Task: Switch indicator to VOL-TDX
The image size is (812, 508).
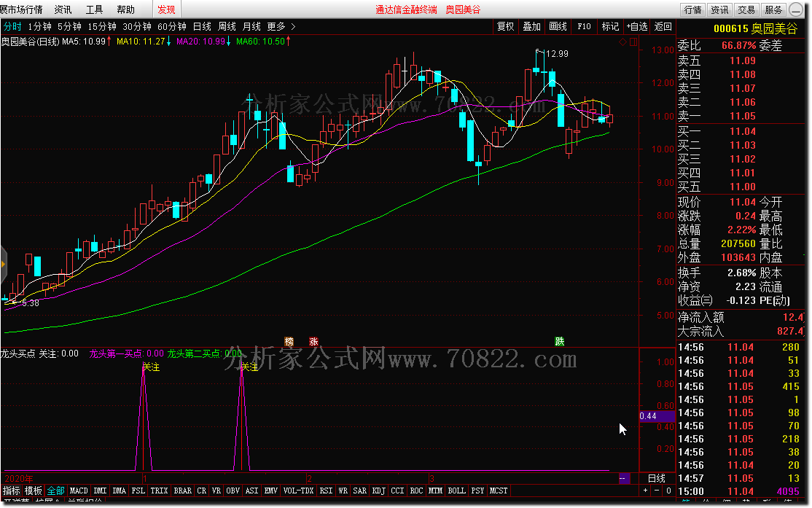Action: [298, 491]
